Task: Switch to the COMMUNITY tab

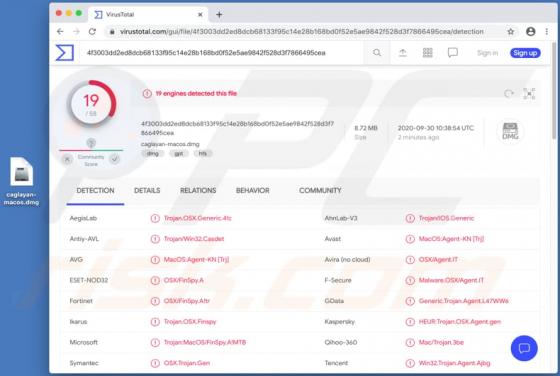Action: pos(320,191)
